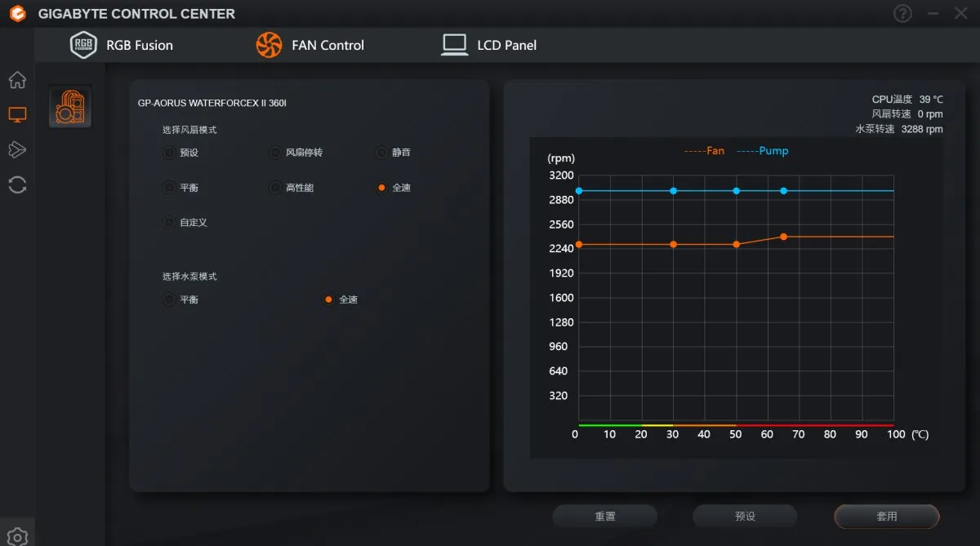
Task: Click the orange fan curve point at 65°C
Action: pos(783,237)
